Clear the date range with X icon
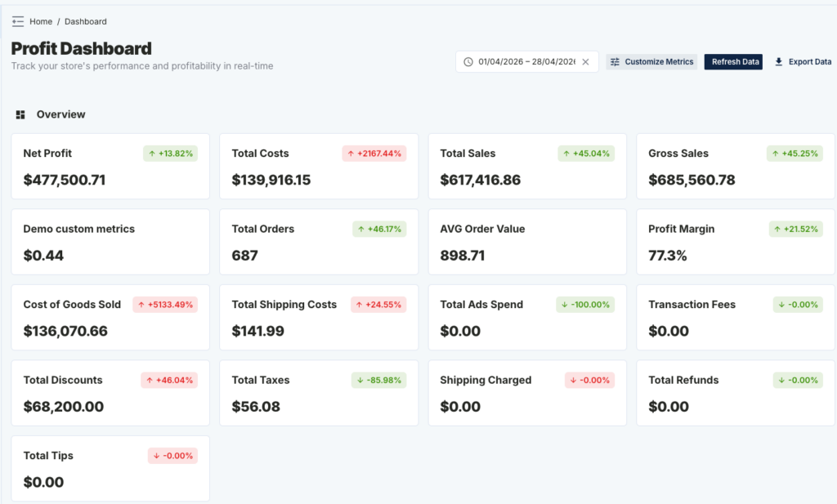 [585, 62]
